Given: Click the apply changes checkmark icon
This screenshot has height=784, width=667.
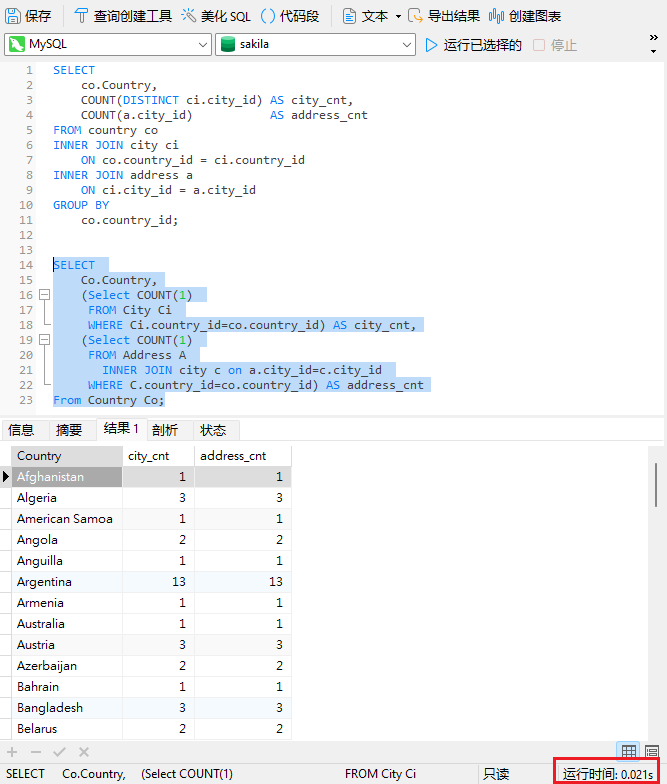Looking at the screenshot, I should point(60,752).
